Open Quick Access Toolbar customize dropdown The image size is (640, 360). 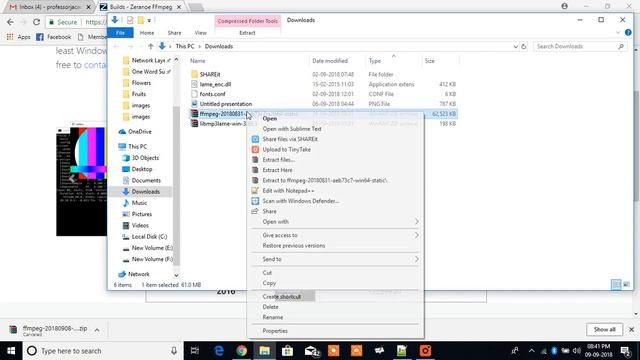point(149,20)
